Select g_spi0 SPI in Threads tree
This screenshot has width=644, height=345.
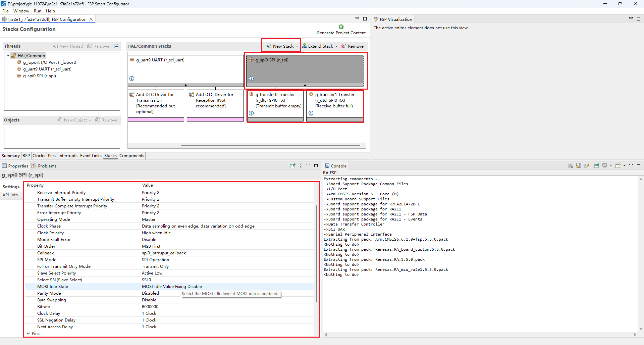pos(37,76)
